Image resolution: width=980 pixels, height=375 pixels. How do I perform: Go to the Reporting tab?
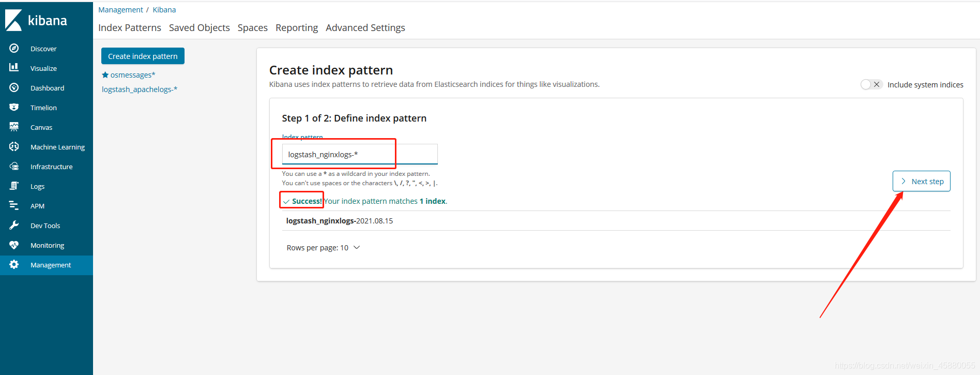(x=297, y=27)
